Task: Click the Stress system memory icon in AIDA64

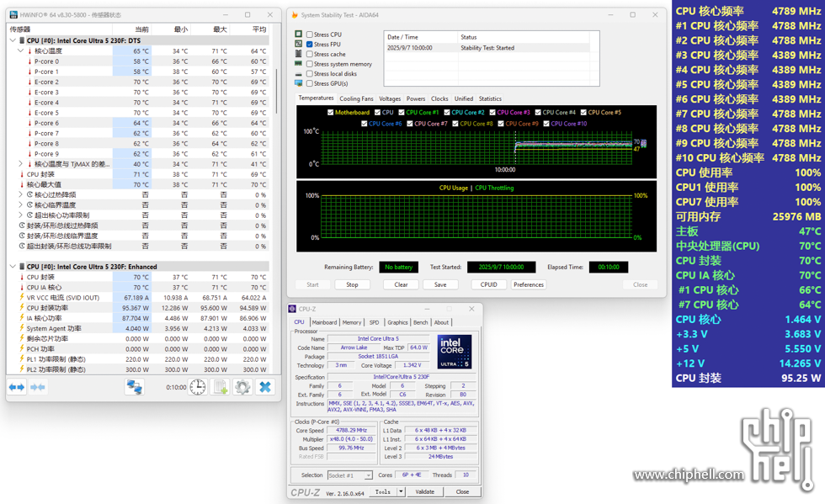Action: point(298,64)
